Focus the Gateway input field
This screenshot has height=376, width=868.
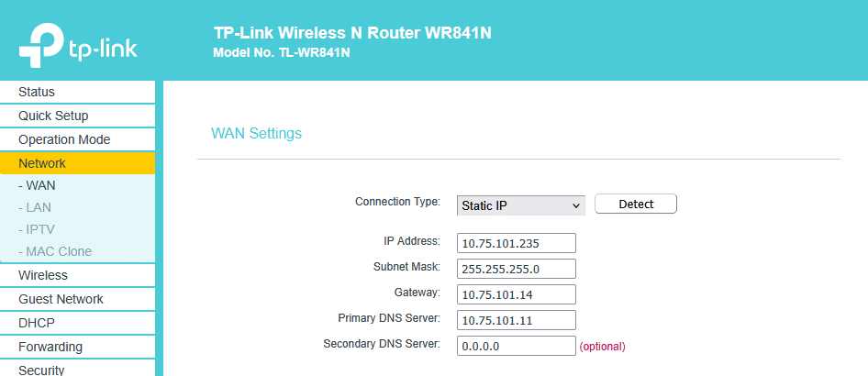(x=516, y=294)
